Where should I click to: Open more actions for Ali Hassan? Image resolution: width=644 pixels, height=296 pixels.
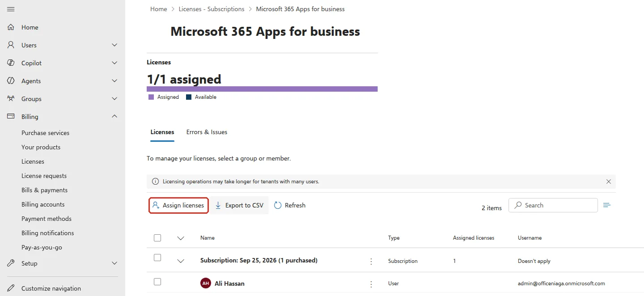point(371,283)
